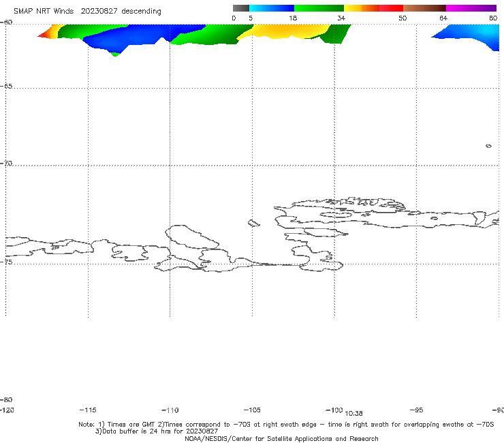Click the longitude label '-100'

(x=334, y=410)
